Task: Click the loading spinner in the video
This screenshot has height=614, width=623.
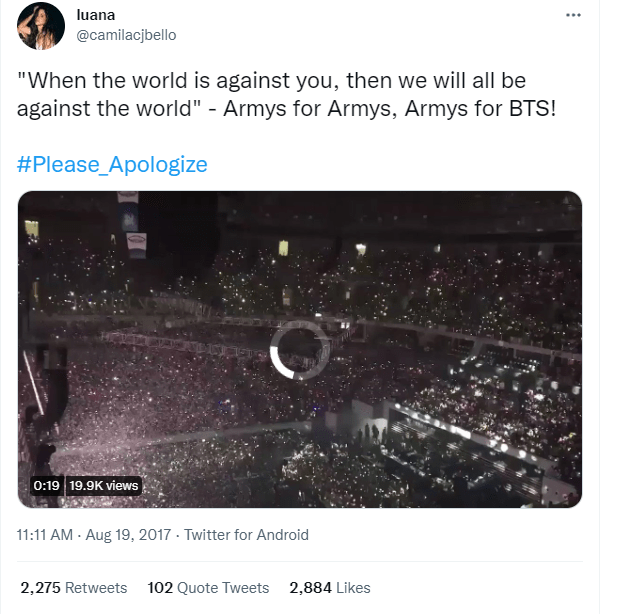Action: [300, 348]
